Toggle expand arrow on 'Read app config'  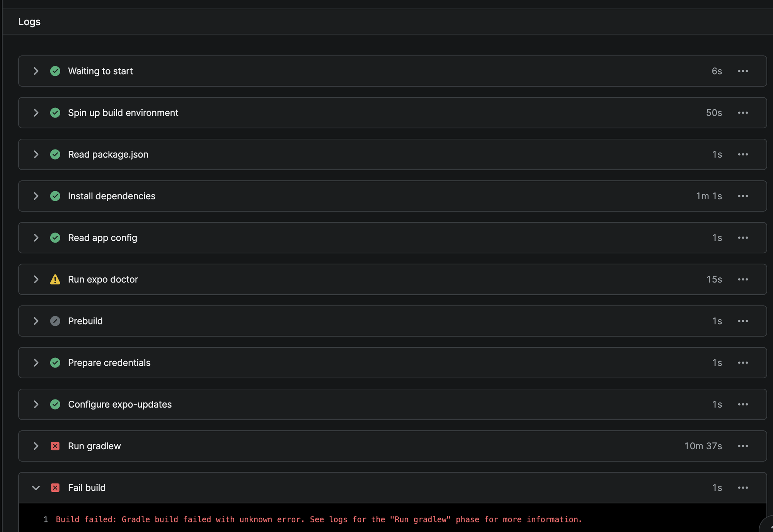[x=36, y=237]
